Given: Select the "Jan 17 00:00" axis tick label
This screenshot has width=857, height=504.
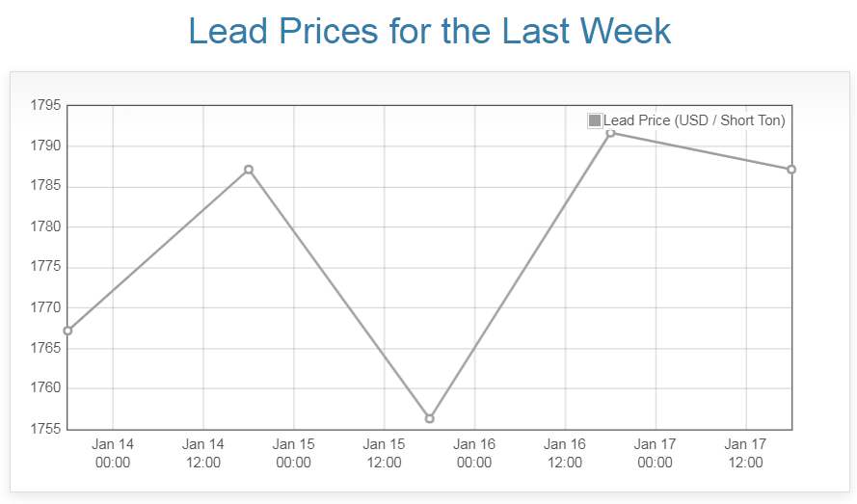Looking at the screenshot, I should tap(656, 454).
